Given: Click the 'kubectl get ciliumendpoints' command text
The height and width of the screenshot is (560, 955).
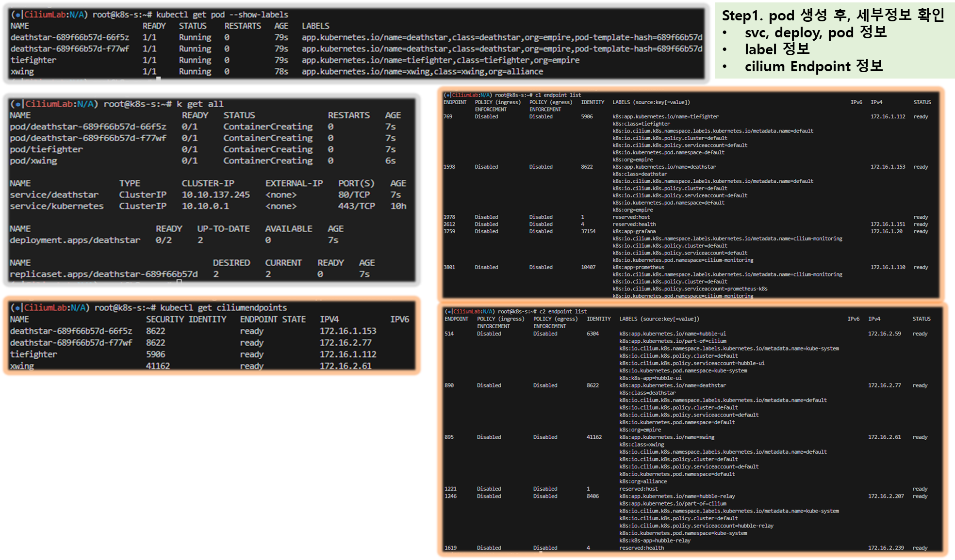Looking at the screenshot, I should pyautogui.click(x=223, y=307).
